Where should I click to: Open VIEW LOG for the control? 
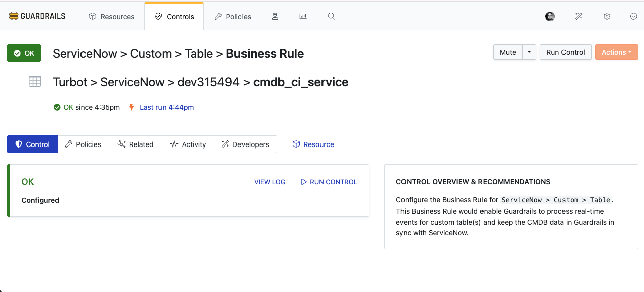270,182
